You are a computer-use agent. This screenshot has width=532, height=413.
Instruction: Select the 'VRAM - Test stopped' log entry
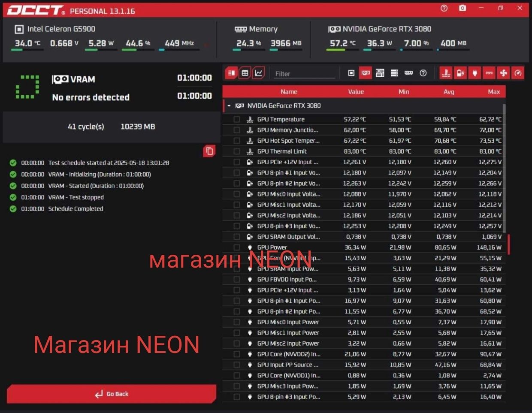[x=76, y=197]
